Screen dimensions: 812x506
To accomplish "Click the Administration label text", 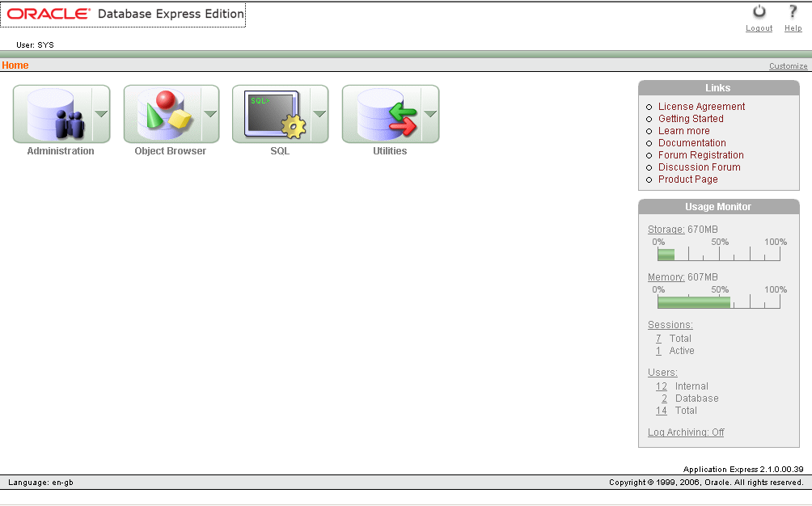I will point(61,151).
